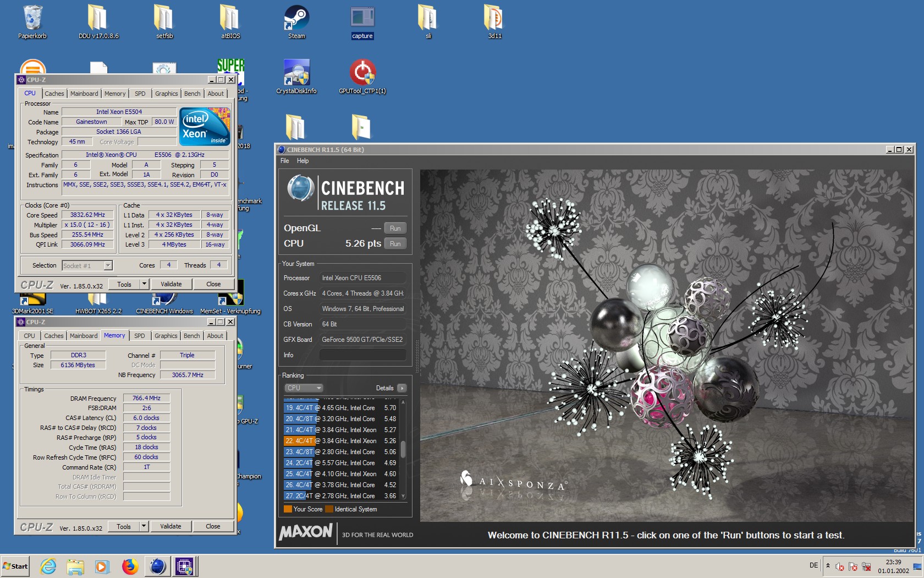Click the Start button
The height and width of the screenshot is (578, 924).
(x=15, y=566)
